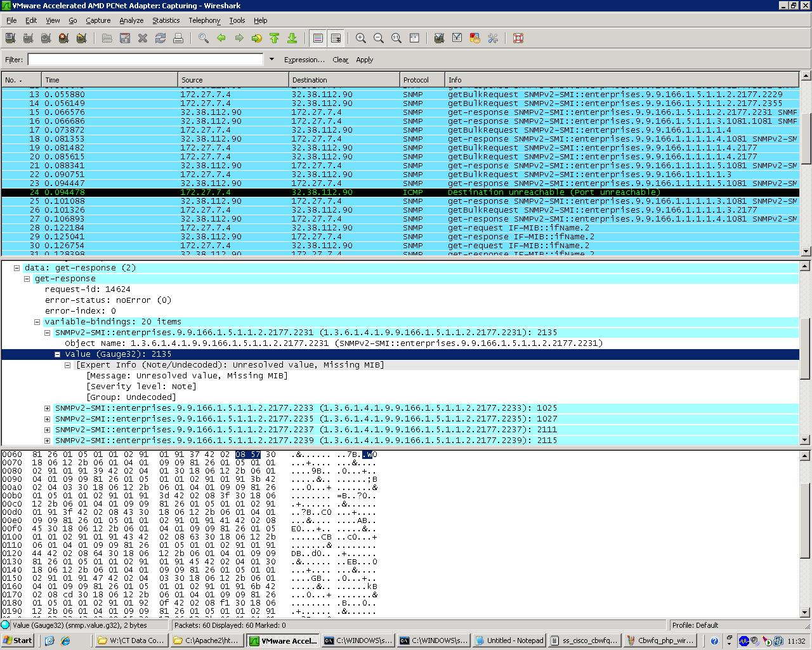The image size is (812, 650).
Task: Go forward in packet history
Action: point(239,38)
